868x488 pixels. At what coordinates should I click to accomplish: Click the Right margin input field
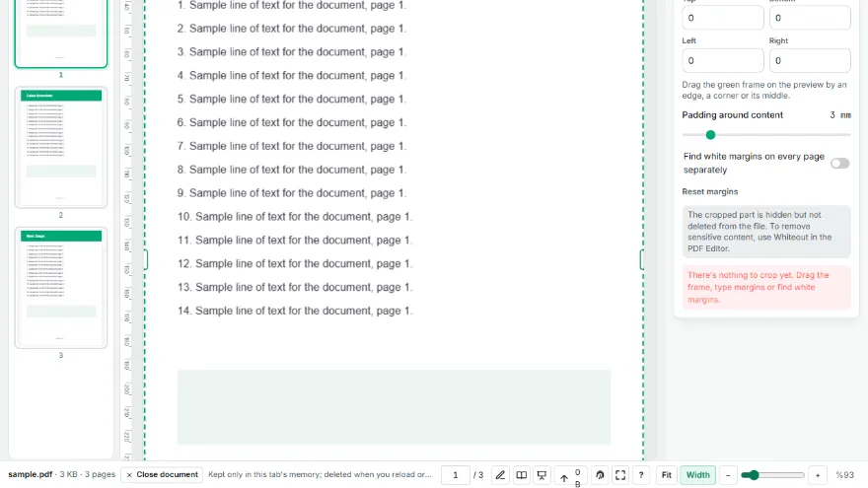click(x=810, y=60)
